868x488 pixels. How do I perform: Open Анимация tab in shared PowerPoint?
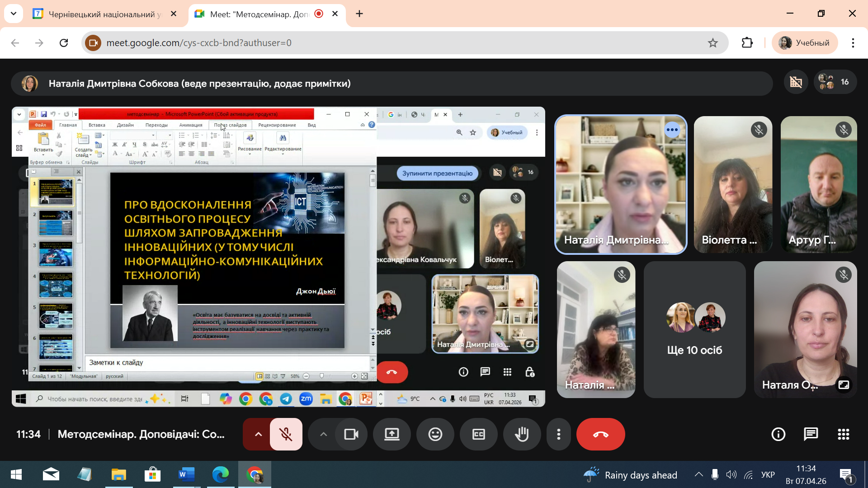point(191,125)
